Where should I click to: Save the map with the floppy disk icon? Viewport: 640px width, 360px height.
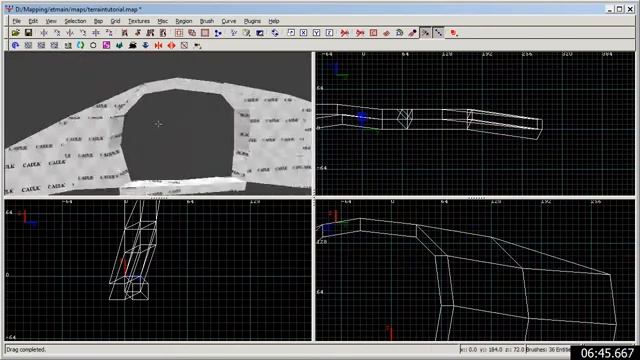coord(28,33)
